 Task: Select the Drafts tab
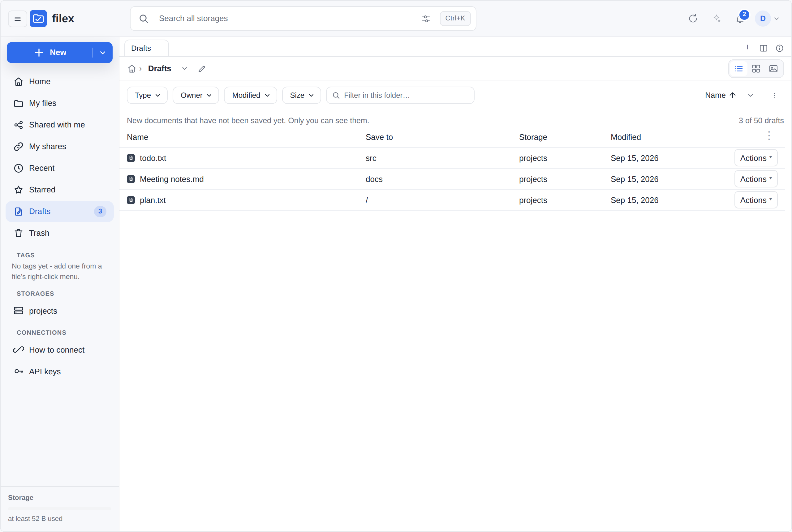pos(147,48)
